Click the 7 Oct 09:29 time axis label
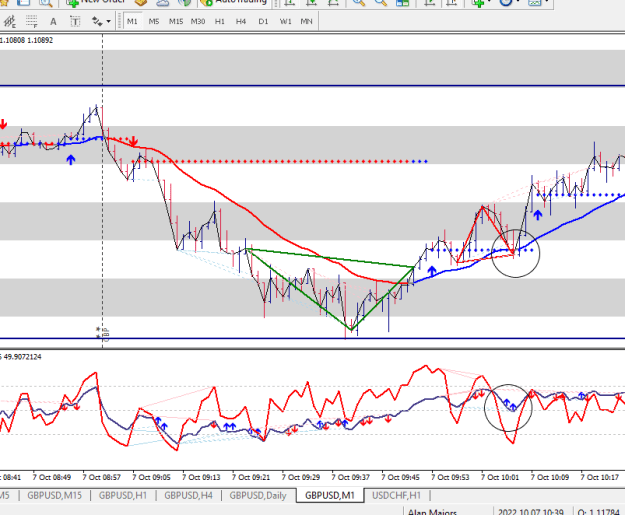The height and width of the screenshot is (515, 625). click(x=301, y=477)
